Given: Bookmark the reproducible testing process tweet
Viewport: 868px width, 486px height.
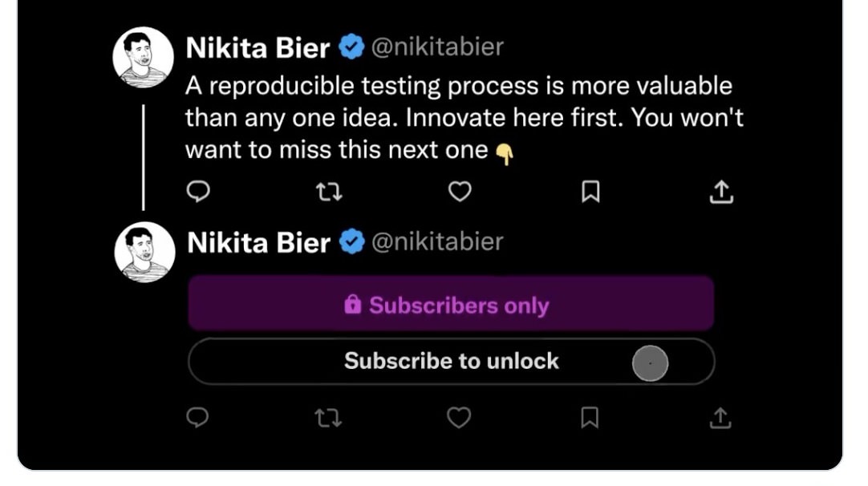Looking at the screenshot, I should tap(590, 192).
